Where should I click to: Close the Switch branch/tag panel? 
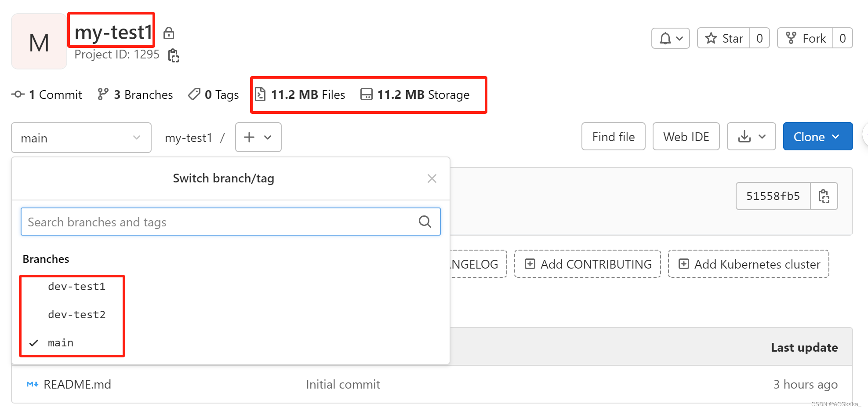432,178
